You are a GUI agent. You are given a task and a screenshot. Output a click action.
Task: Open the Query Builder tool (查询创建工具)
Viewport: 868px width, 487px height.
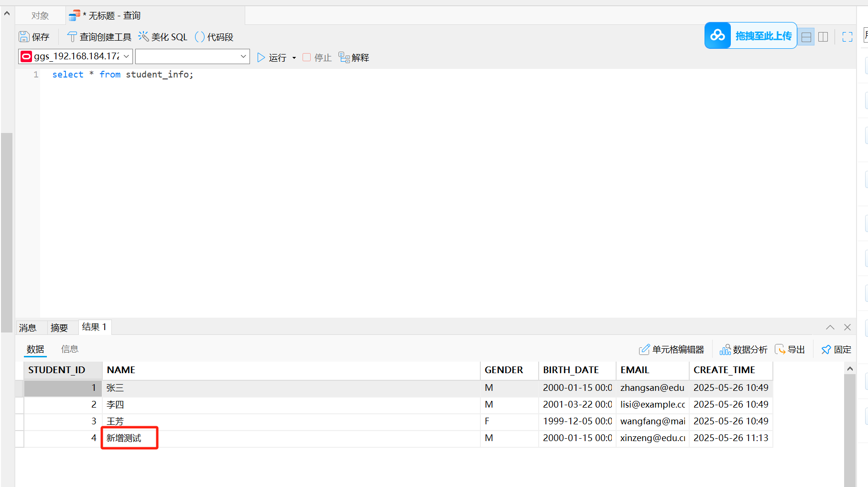99,37
